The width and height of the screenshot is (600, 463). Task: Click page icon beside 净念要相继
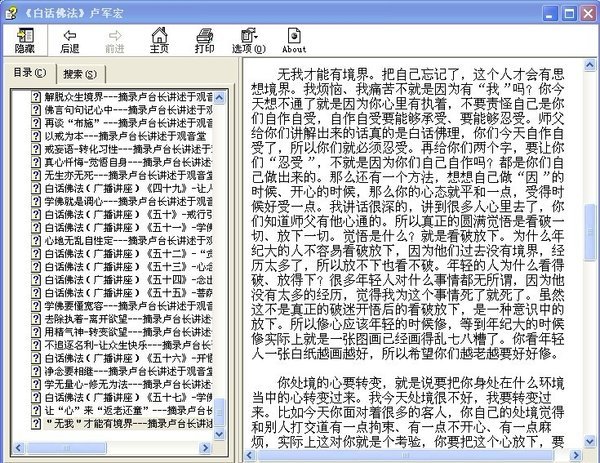click(36, 371)
